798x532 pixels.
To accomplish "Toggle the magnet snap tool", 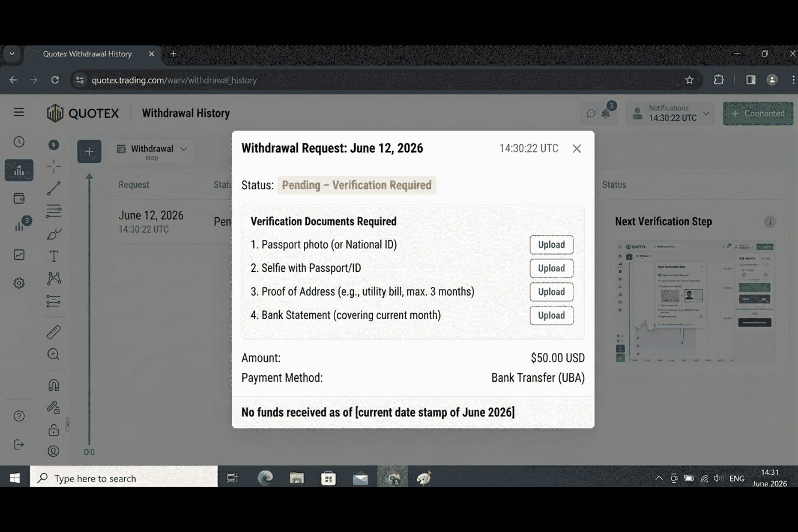I will [54, 385].
